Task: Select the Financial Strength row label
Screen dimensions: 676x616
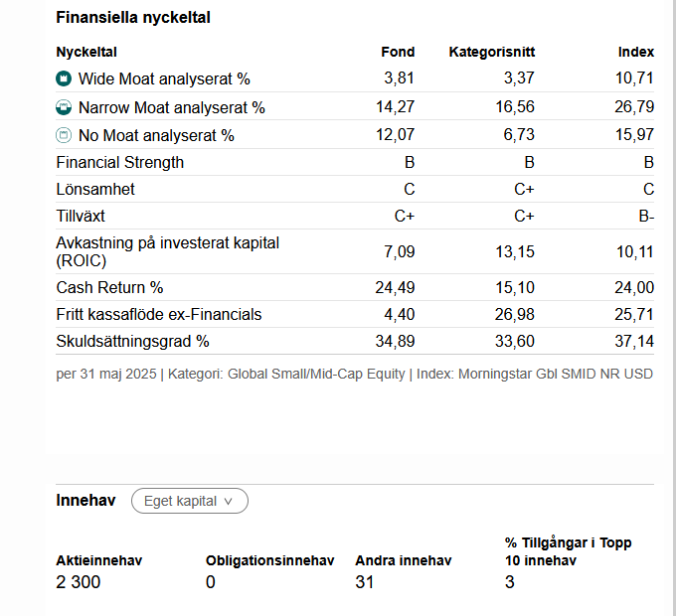Action: pos(120,162)
